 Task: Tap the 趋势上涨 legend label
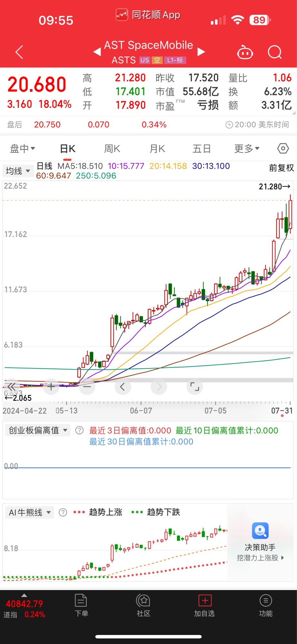pyautogui.click(x=106, y=512)
